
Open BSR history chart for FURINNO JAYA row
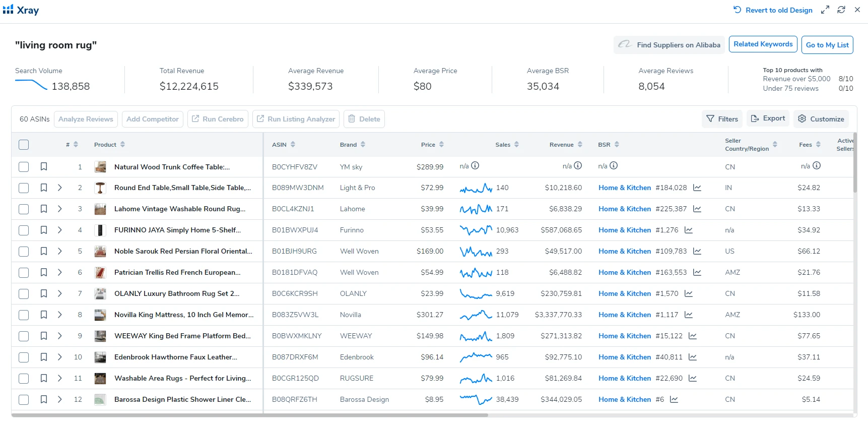tap(688, 230)
